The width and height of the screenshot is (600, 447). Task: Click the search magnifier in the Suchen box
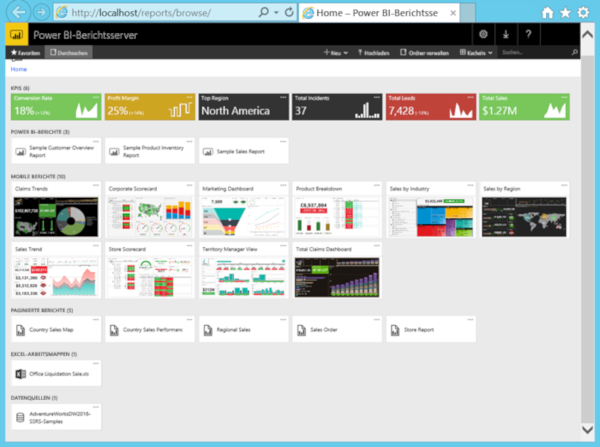coord(574,52)
